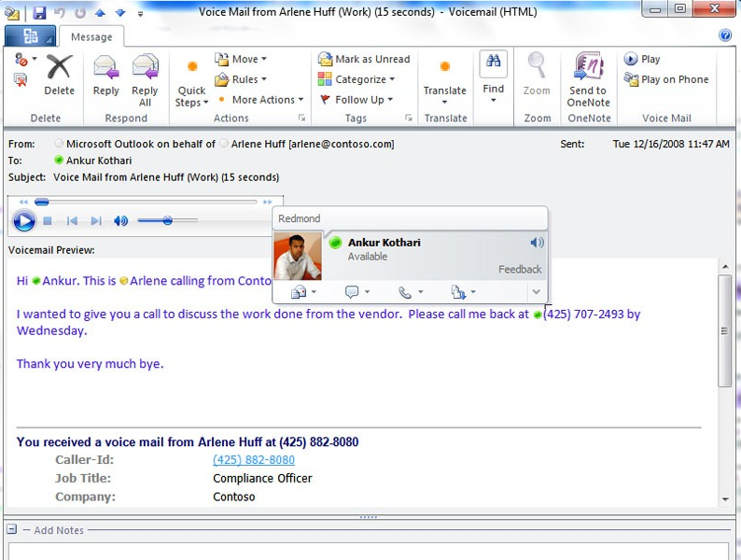The height and width of the screenshot is (560, 741).
Task: Go to Previous Item with the up arrow
Action: tap(100, 13)
